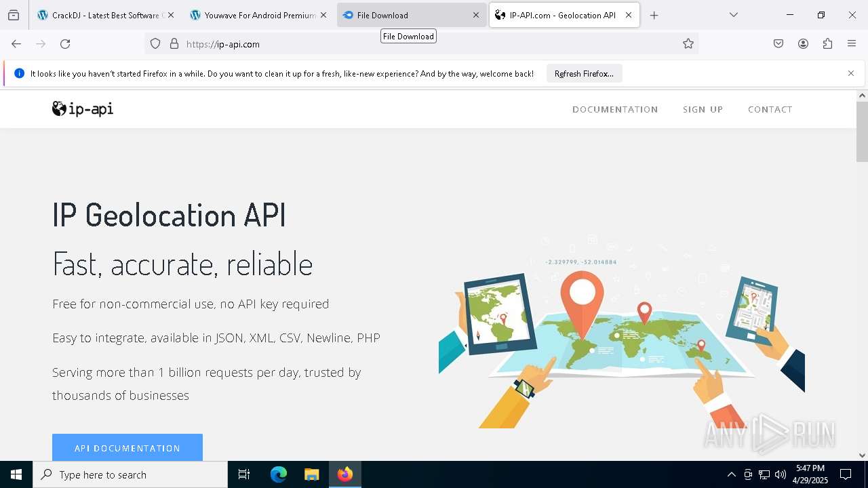Reload the current page
Screen dimensions: 868x488
[x=65, y=44]
